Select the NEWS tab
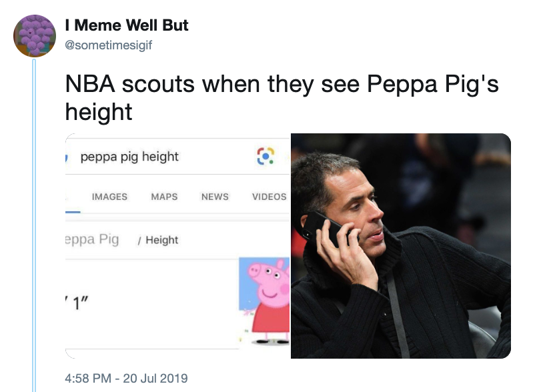 215,197
